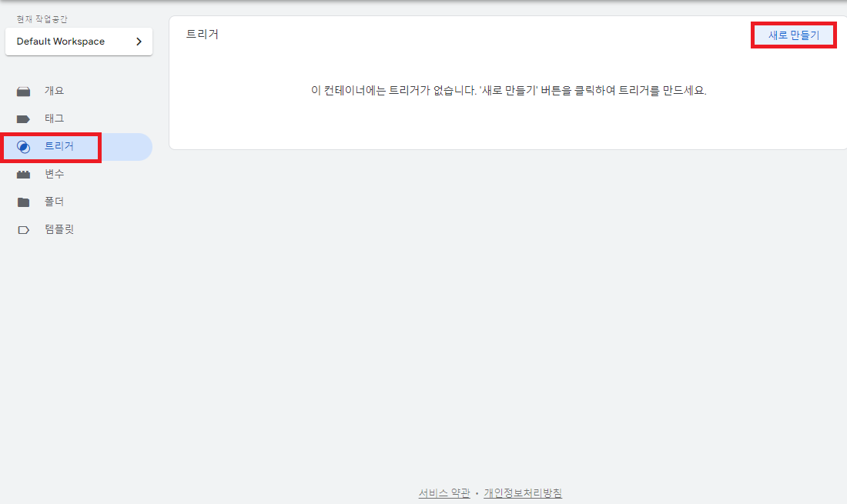Screen dimensions: 847x504
Task: Open the 폴더 folder icon in sidebar
Action: click(23, 201)
